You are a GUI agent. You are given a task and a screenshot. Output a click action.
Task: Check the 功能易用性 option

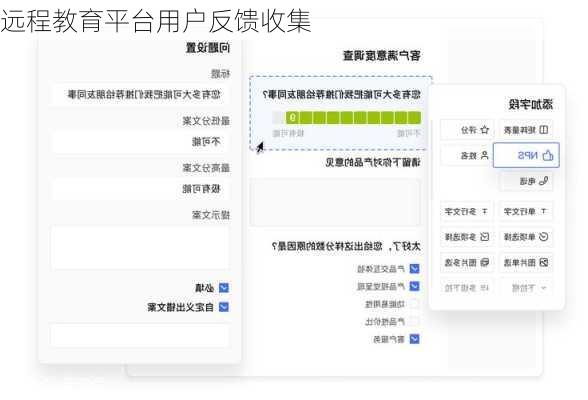point(414,304)
